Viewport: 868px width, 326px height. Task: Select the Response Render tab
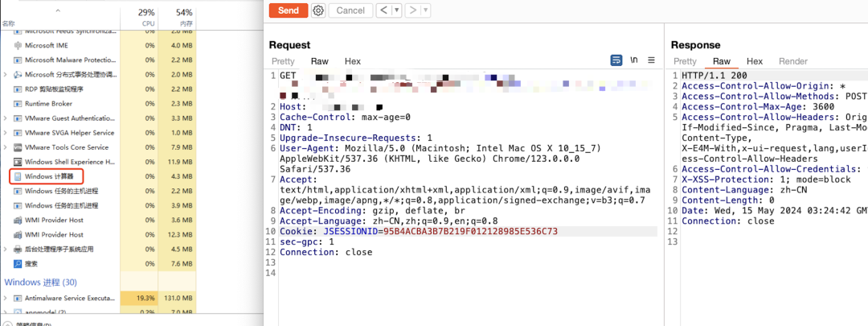pos(792,61)
